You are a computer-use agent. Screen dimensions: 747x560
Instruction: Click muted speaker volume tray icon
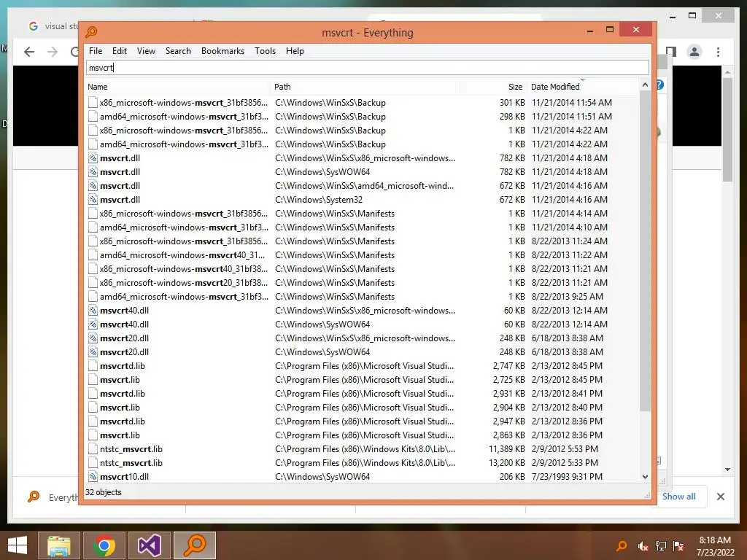click(x=643, y=546)
